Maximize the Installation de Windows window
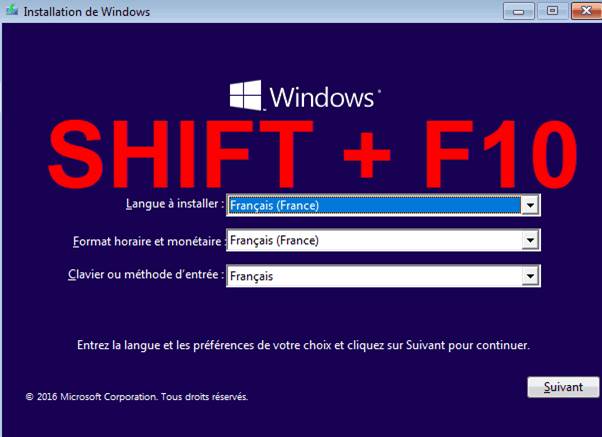602x437 pixels. click(x=551, y=11)
